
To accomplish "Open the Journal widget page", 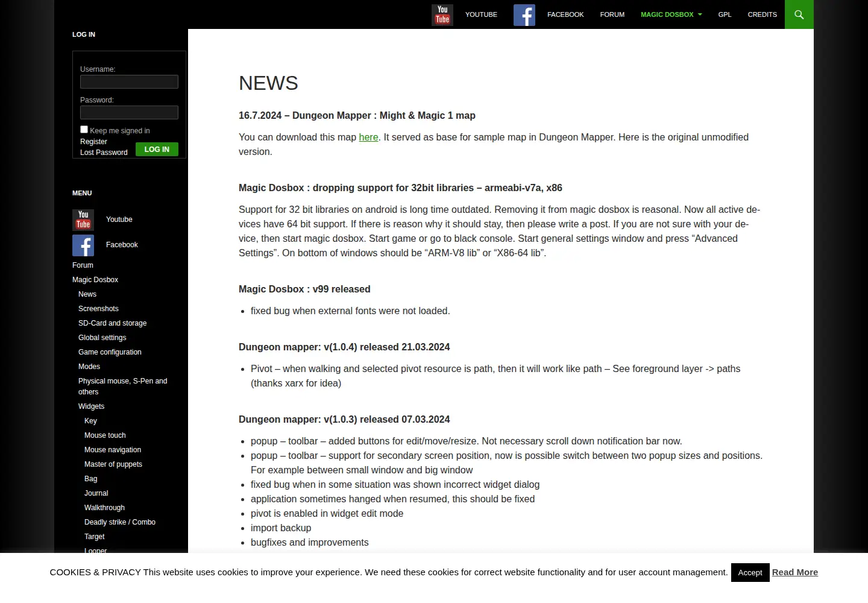I will click(96, 493).
